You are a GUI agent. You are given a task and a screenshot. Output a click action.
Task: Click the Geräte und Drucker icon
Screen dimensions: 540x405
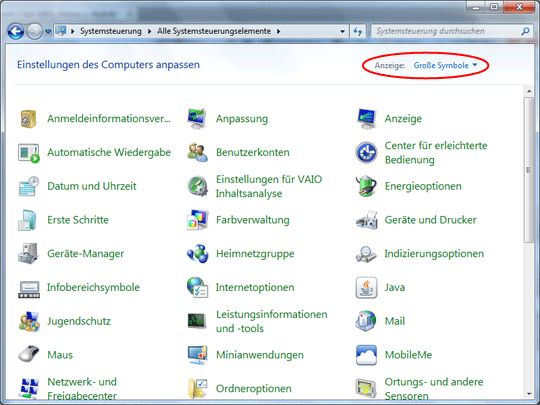tap(366, 220)
